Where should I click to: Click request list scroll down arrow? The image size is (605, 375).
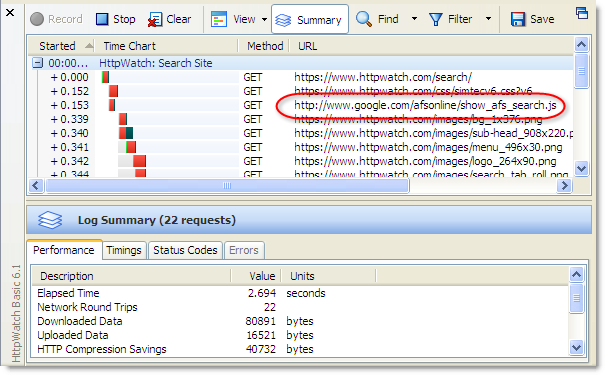pyautogui.click(x=581, y=168)
